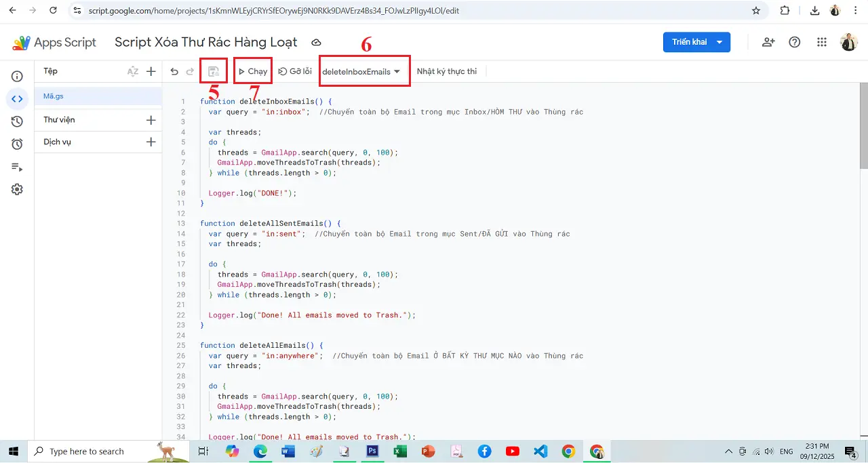Click the Thư viện section label
The width and height of the screenshot is (868, 463).
59,120
